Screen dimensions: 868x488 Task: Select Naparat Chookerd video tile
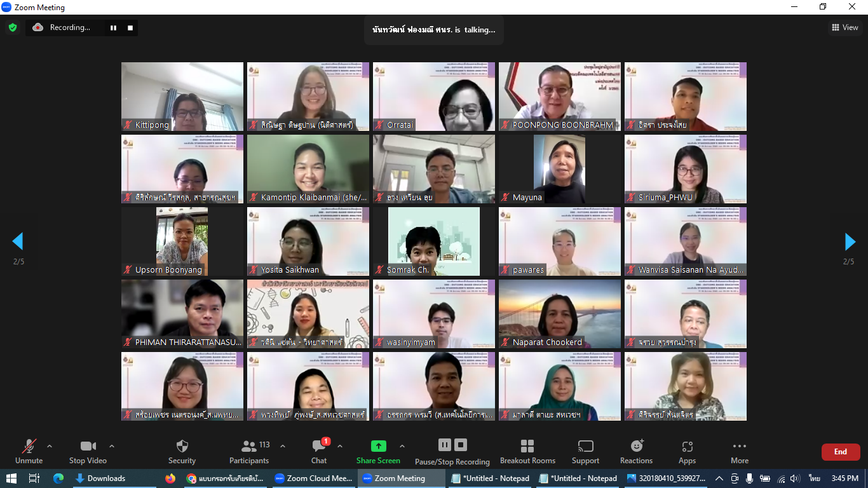560,314
